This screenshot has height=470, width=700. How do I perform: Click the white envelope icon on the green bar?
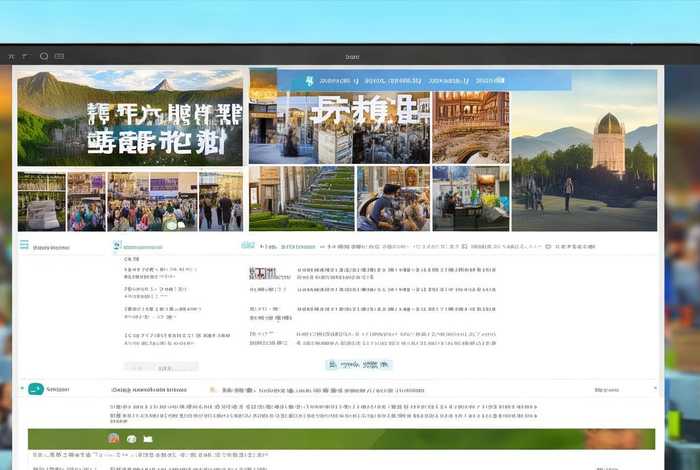tap(148, 439)
